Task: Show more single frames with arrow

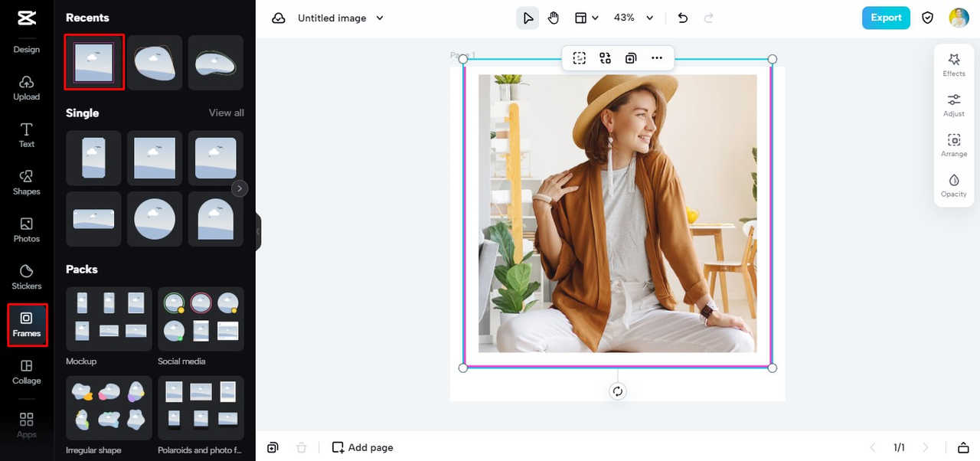Action: click(x=240, y=188)
